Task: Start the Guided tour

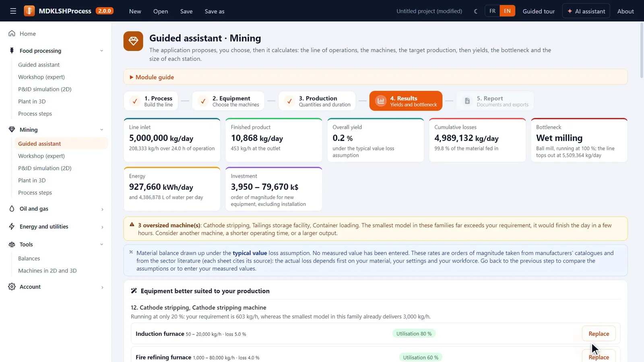Action: click(539, 11)
